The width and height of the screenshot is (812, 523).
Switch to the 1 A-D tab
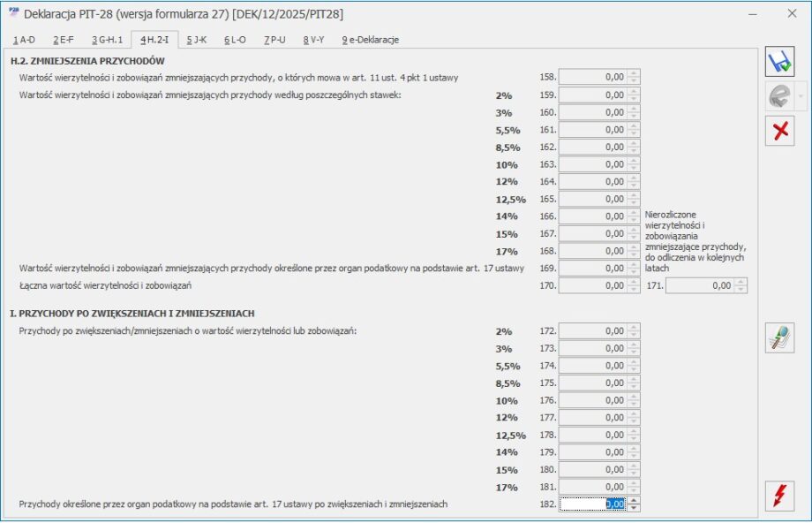tap(24, 40)
